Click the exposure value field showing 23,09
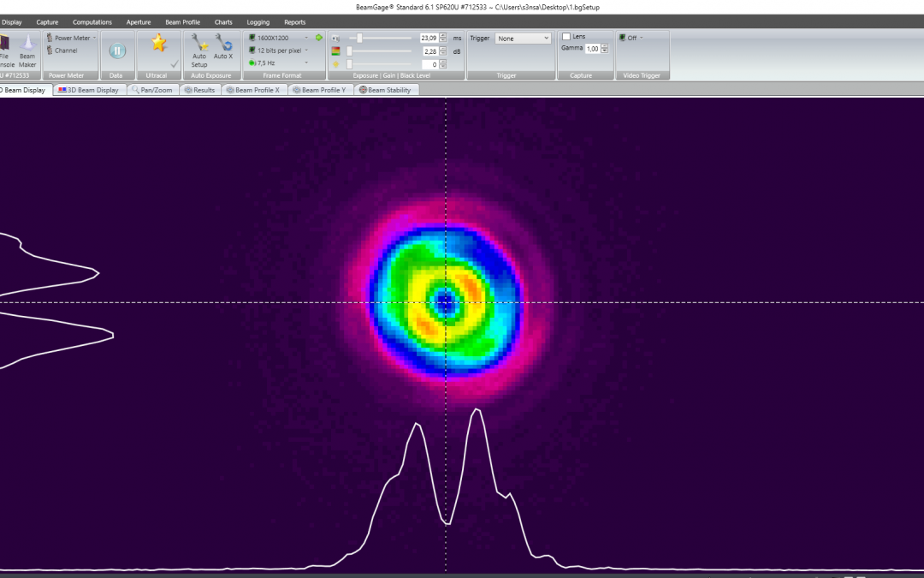 point(429,39)
